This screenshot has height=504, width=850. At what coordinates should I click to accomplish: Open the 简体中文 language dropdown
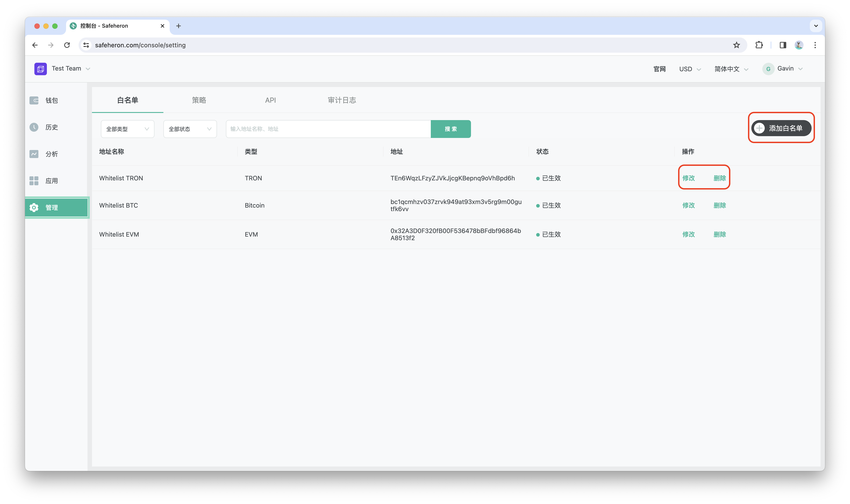731,69
